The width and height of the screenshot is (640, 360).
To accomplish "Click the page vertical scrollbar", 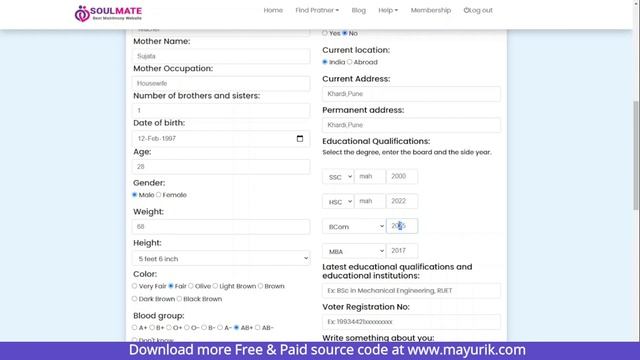I will coord(636,155).
